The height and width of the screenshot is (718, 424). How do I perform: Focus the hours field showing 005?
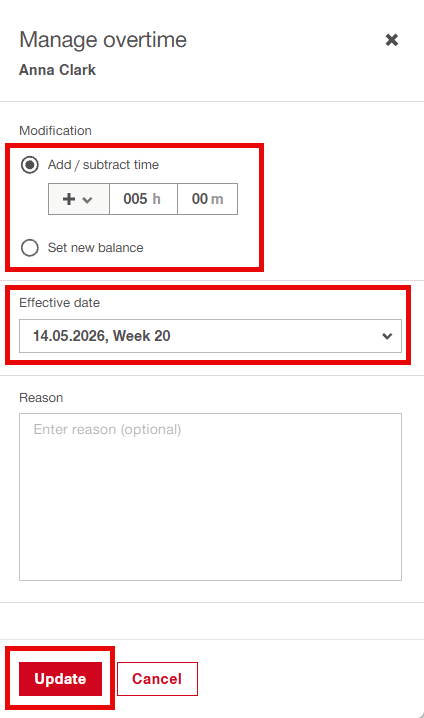(143, 199)
